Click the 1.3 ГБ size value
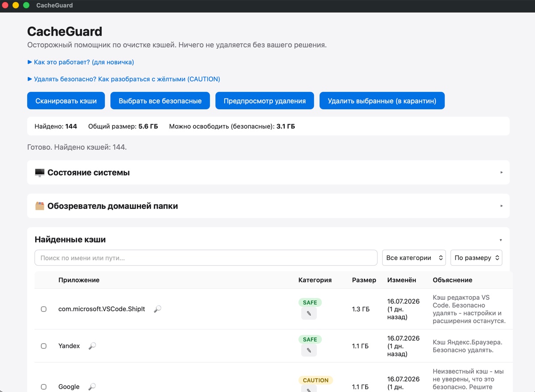This screenshot has width=535, height=392. click(361, 309)
